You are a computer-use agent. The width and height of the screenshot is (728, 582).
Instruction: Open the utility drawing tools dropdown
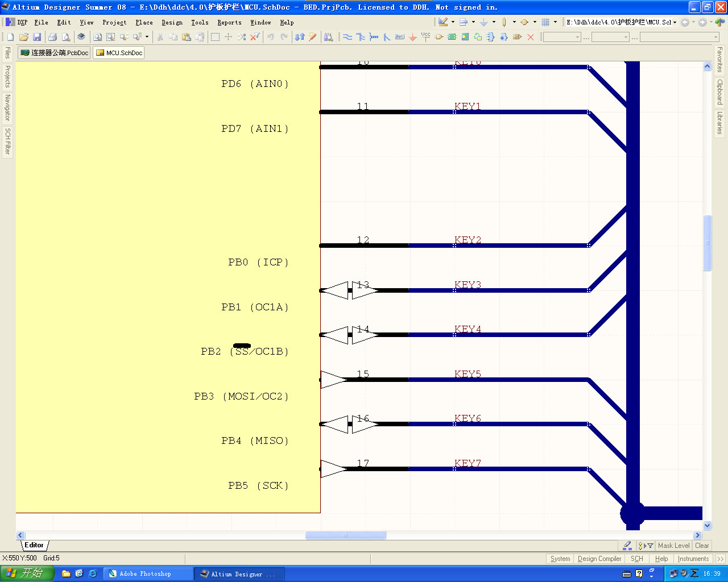click(453, 22)
